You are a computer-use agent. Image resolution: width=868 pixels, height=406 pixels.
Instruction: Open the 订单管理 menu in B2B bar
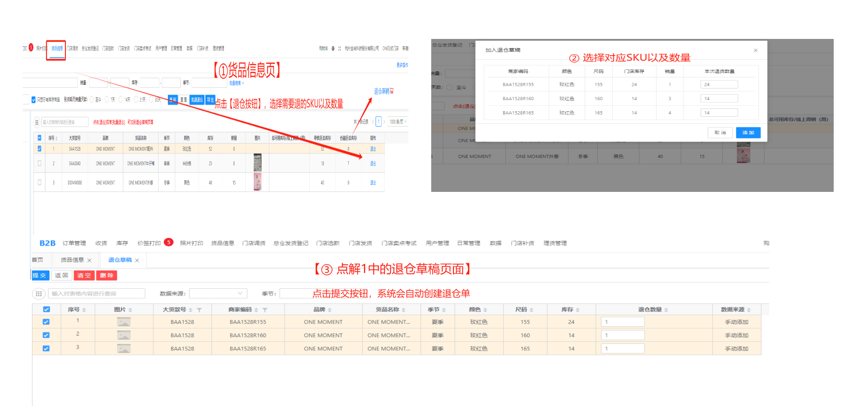click(x=74, y=243)
